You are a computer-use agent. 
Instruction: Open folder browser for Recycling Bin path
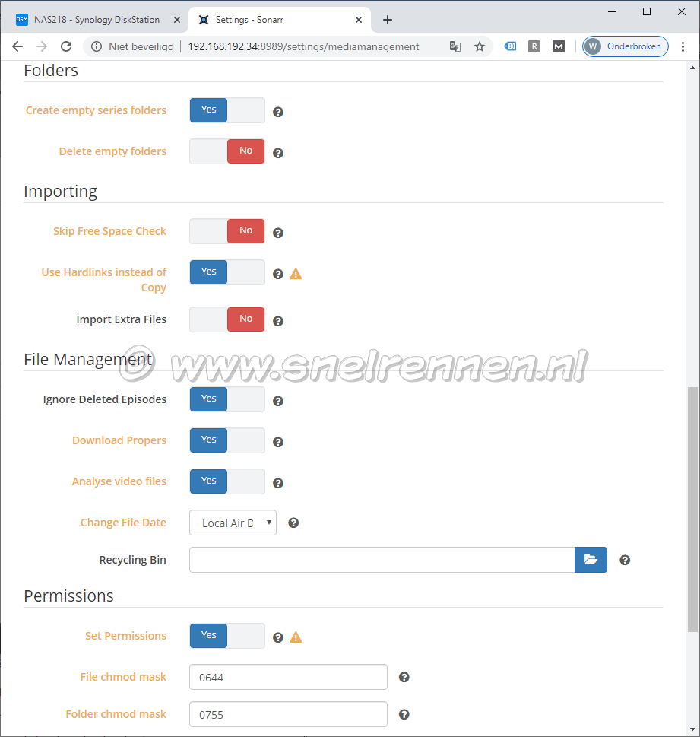pos(591,560)
